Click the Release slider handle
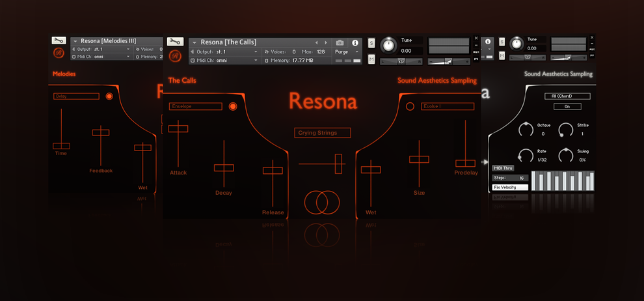644x301 pixels. pyautogui.click(x=273, y=170)
